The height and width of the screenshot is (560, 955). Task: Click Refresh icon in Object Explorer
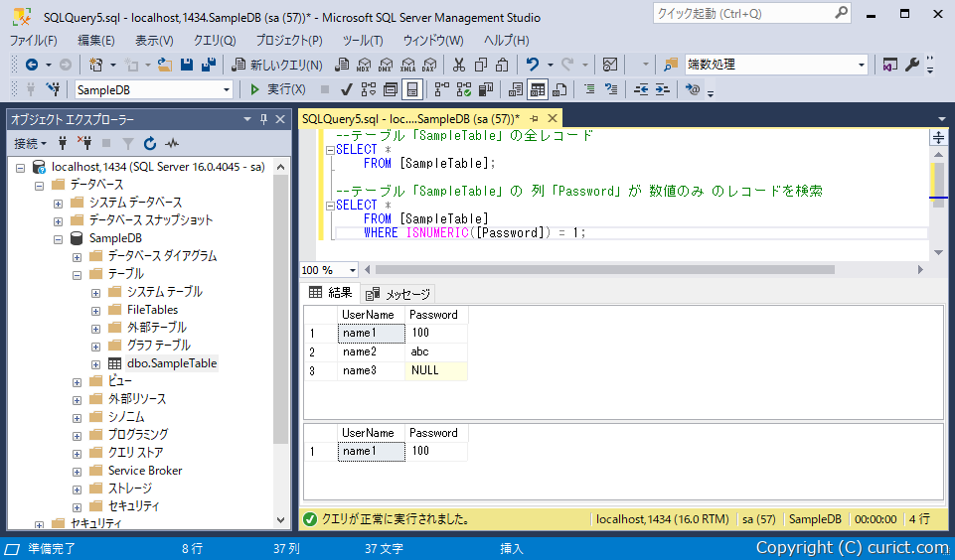(150, 144)
